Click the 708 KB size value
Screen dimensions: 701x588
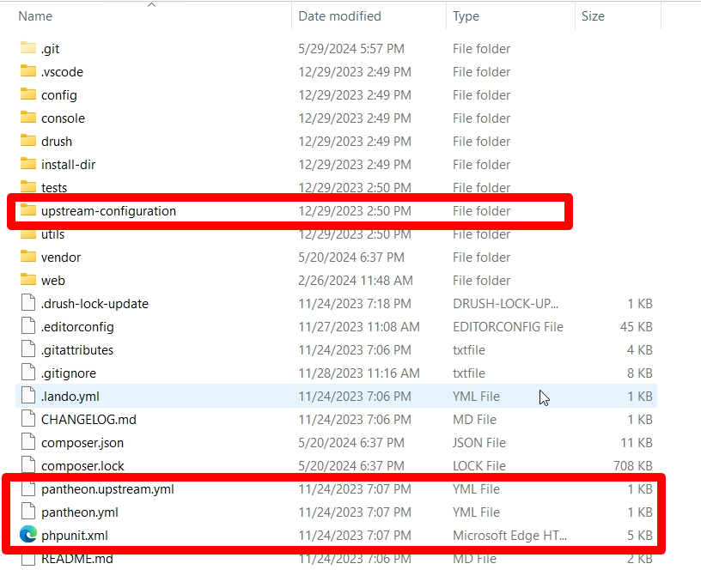633,466
